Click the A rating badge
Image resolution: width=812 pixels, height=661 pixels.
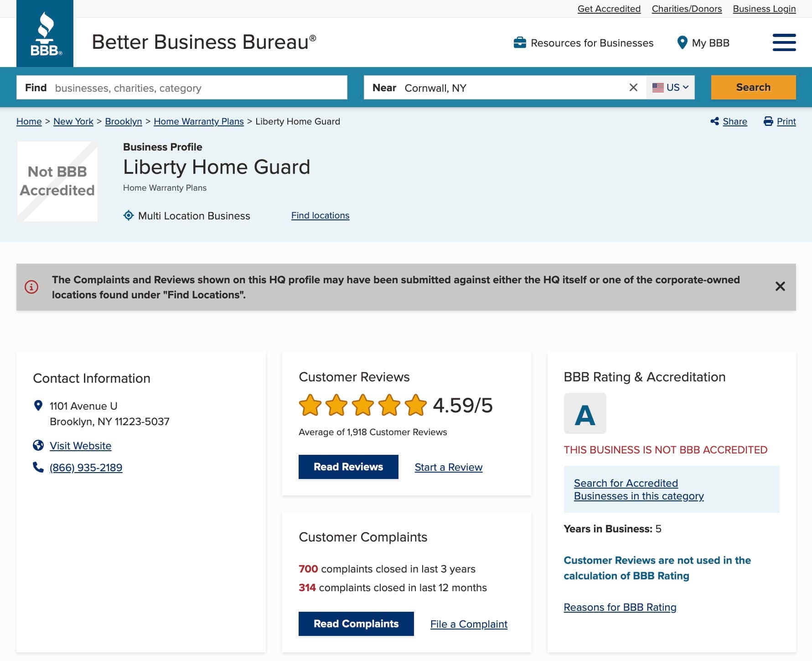585,413
